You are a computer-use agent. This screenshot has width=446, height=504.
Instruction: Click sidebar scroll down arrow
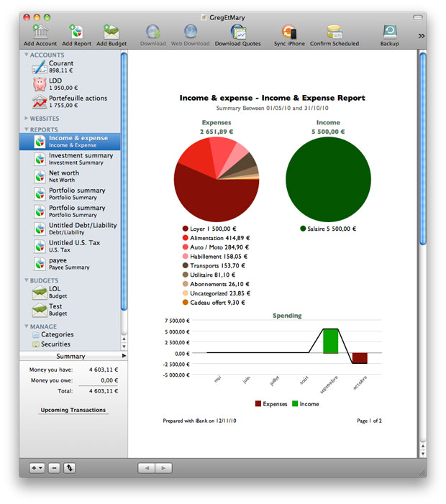pos(124,347)
